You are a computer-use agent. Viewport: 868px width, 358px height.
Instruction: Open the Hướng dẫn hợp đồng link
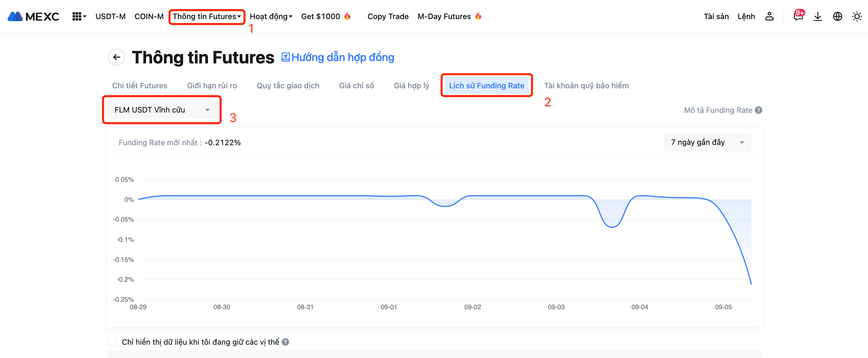coord(338,57)
